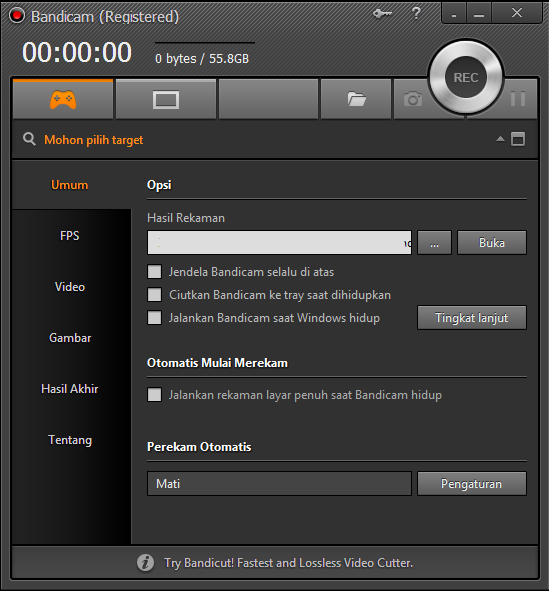Switch to the Video settings tab
Screen dimensions: 549x591
tap(70, 287)
